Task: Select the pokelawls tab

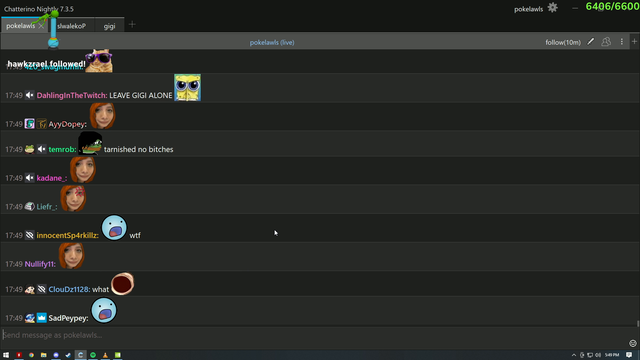Action: (x=20, y=26)
